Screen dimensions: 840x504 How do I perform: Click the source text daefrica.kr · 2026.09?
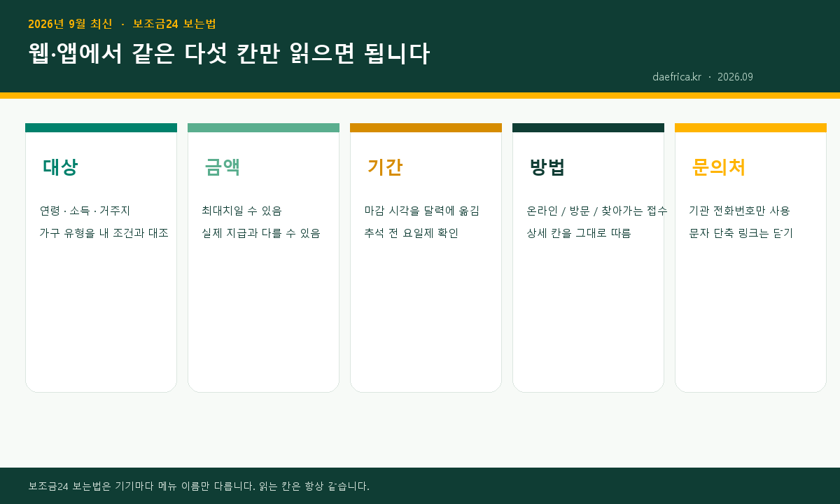coord(703,77)
